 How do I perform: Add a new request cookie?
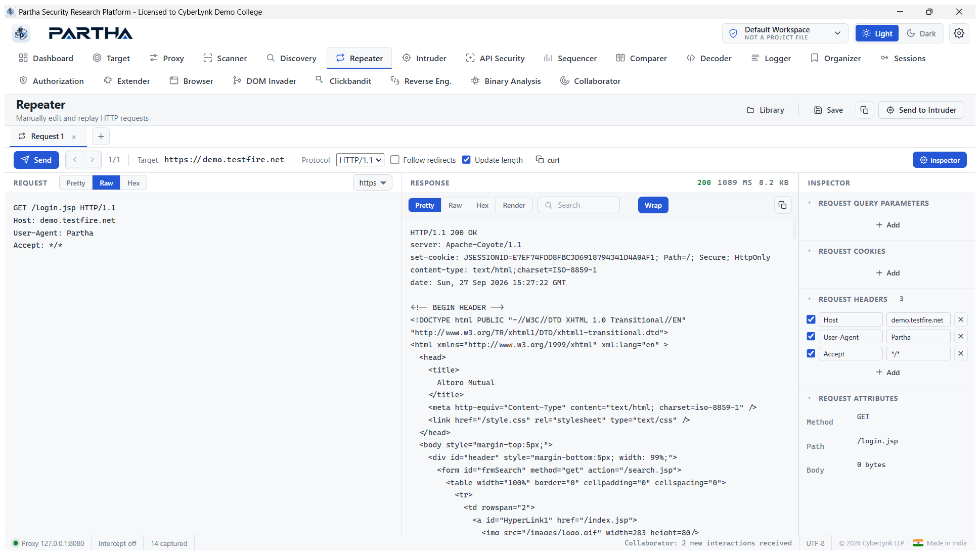coord(887,273)
